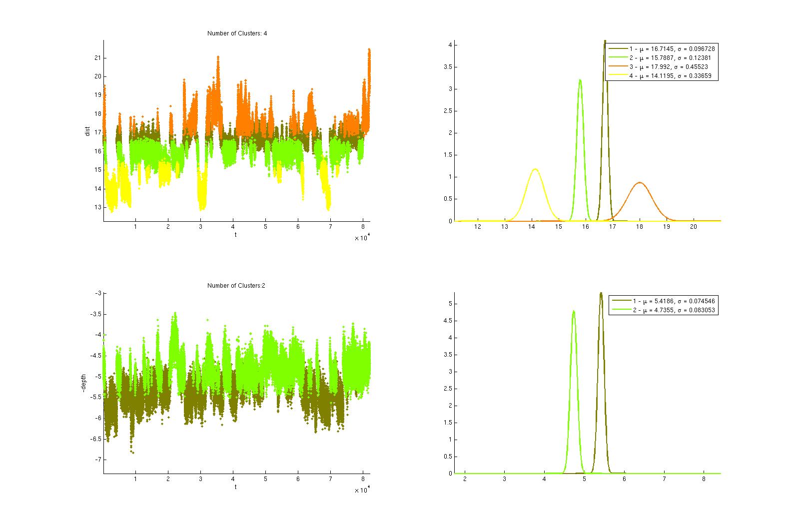Select the "-depth" y-axis label
This screenshot has height=532, width=796.
tap(83, 383)
